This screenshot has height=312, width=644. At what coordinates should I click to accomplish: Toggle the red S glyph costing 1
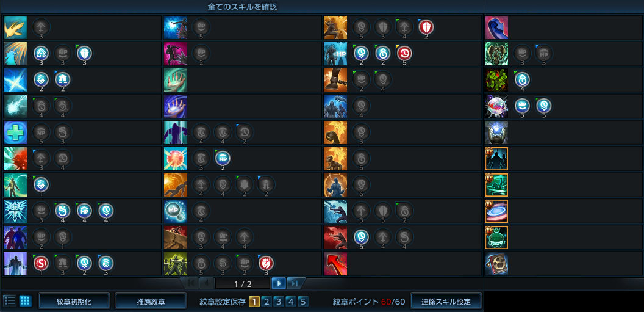[41, 263]
